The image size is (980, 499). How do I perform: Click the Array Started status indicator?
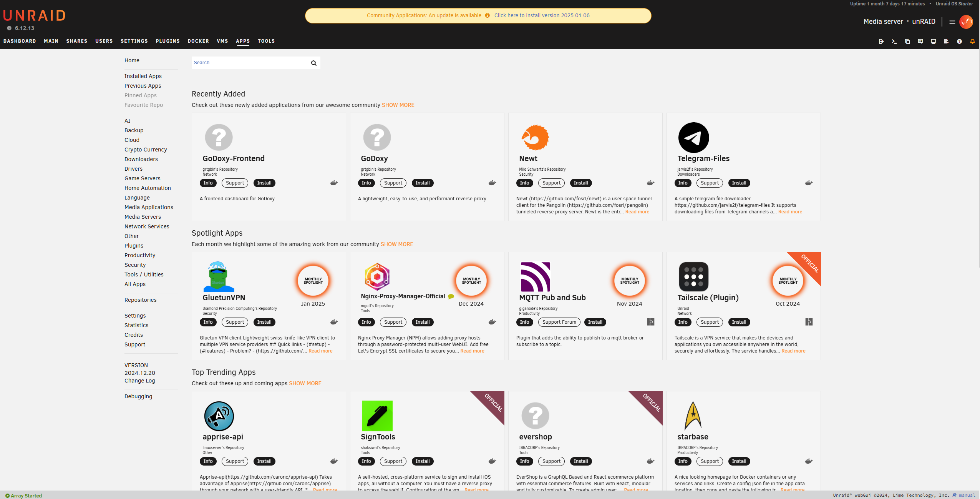(x=24, y=496)
